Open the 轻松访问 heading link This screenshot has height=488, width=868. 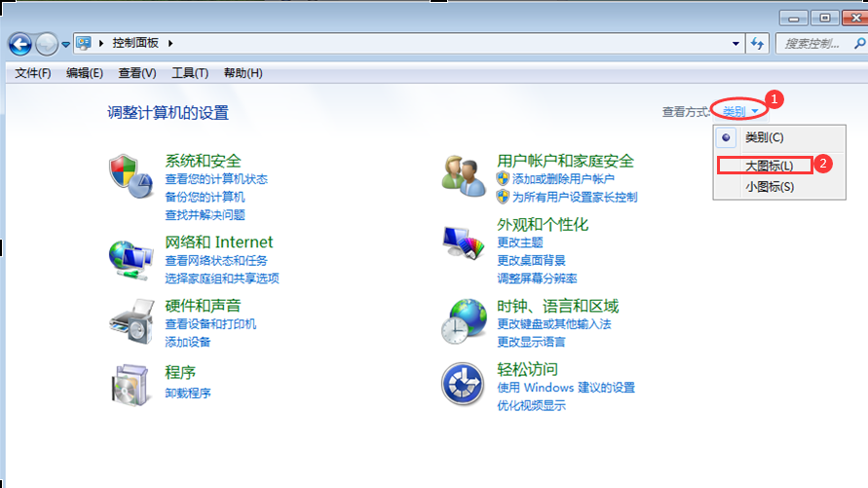point(527,369)
